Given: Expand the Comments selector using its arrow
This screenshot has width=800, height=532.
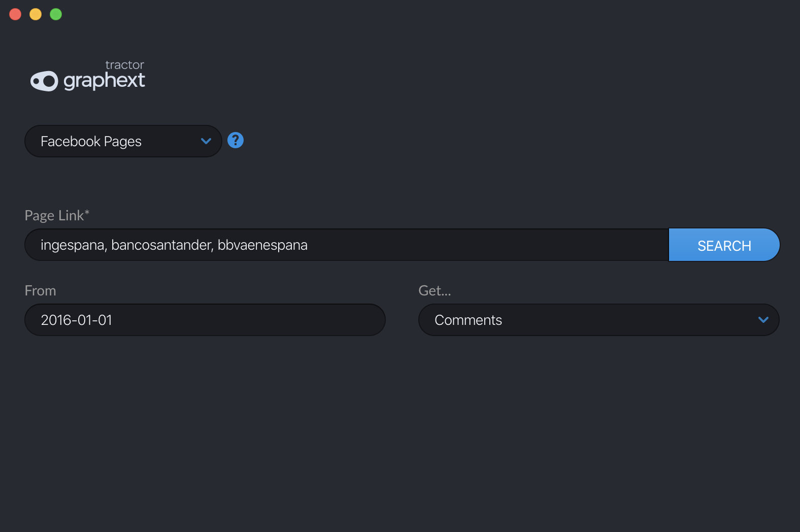Looking at the screenshot, I should (763, 320).
